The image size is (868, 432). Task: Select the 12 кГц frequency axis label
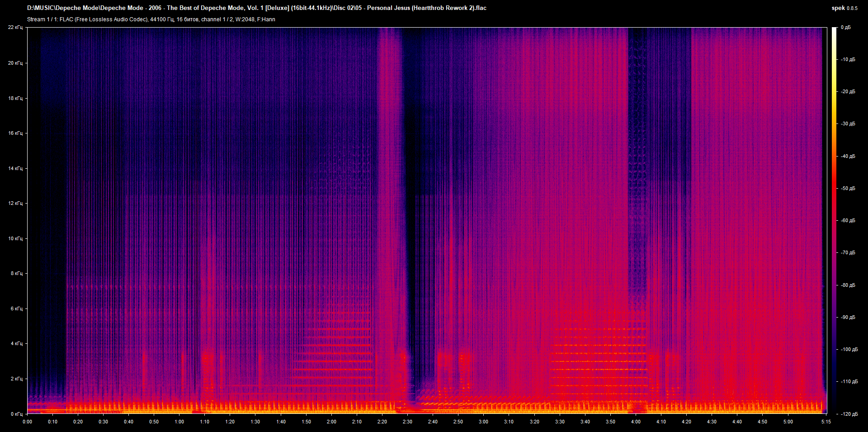click(15, 203)
